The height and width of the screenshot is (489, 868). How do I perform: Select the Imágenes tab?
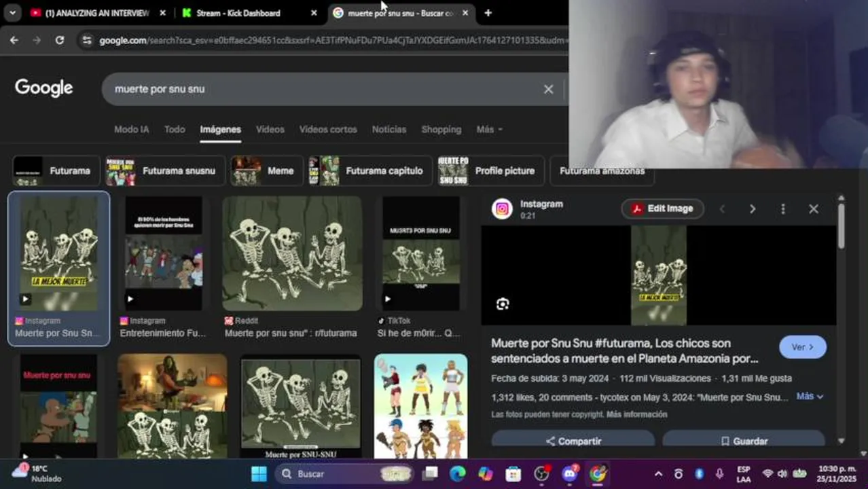click(x=220, y=129)
